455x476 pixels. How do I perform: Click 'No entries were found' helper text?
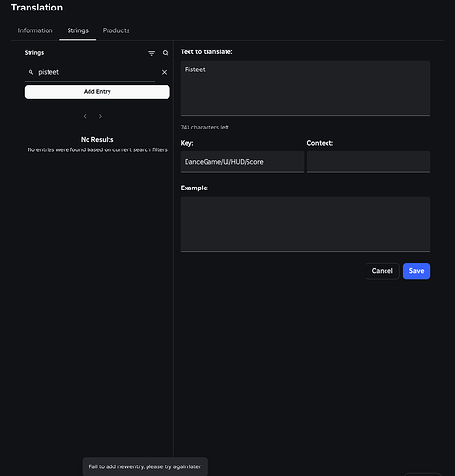coord(97,149)
